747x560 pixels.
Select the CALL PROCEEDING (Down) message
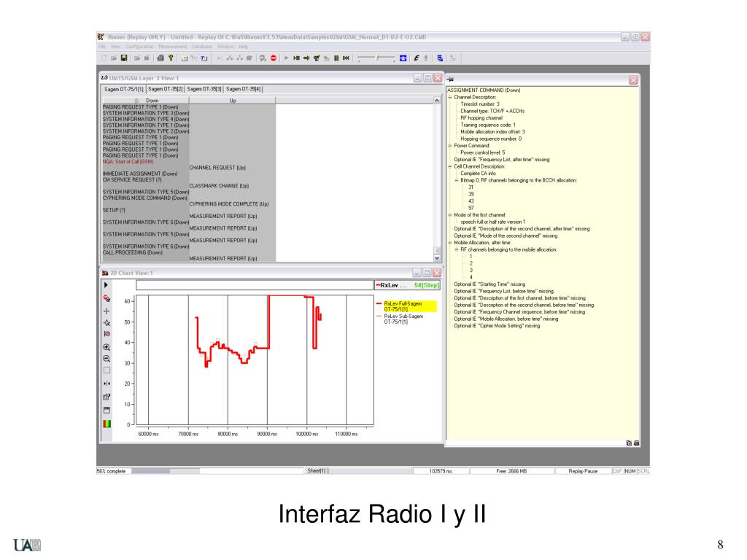pos(133,252)
